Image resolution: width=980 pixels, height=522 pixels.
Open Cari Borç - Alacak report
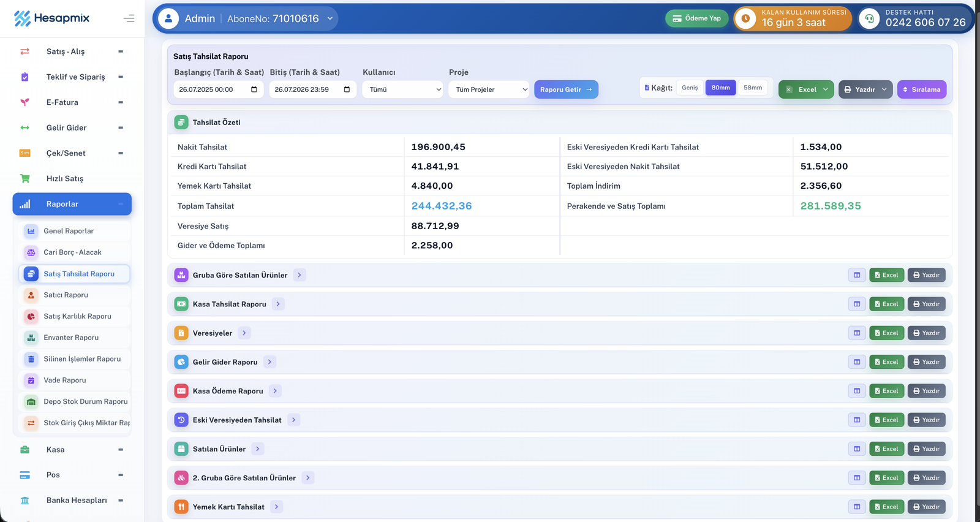coord(75,252)
